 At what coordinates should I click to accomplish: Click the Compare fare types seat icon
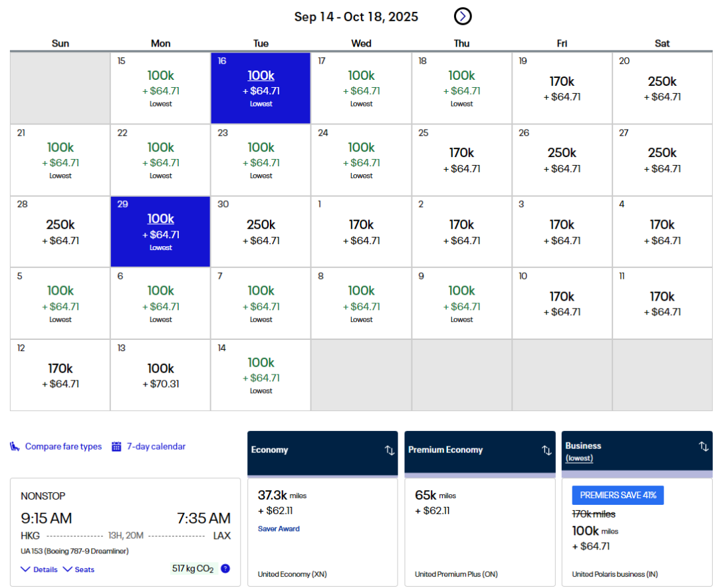pos(15,446)
